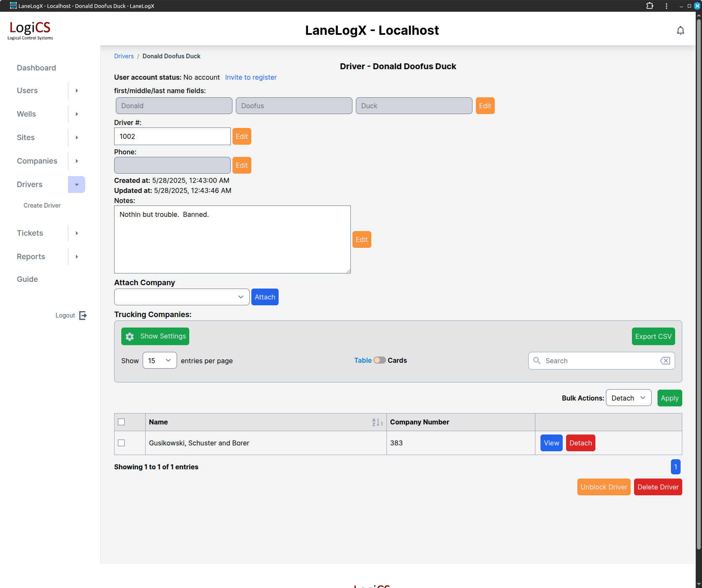Open the browser three-dot menu

point(666,6)
